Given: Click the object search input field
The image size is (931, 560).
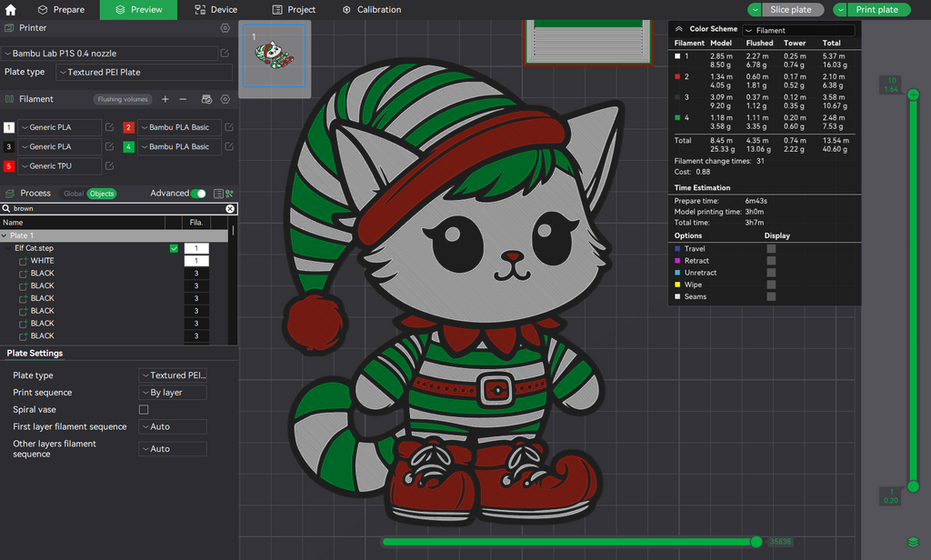Looking at the screenshot, I should (119, 208).
